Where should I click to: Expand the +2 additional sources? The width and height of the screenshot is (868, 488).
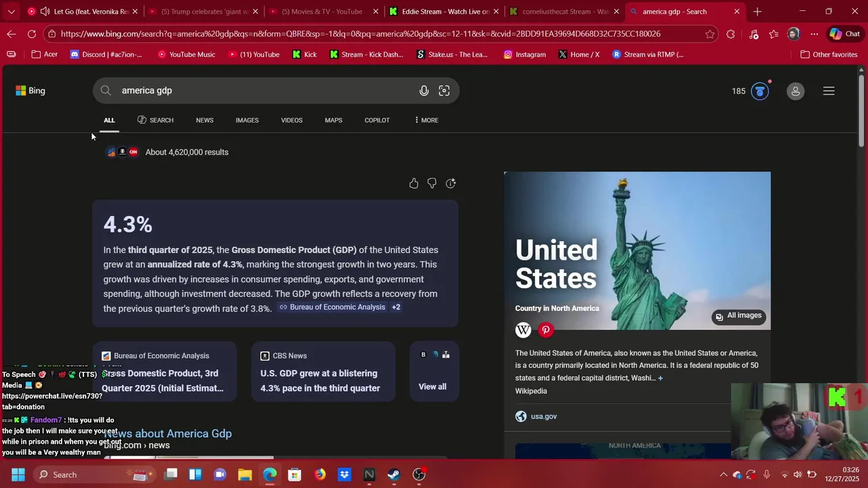[396, 307]
